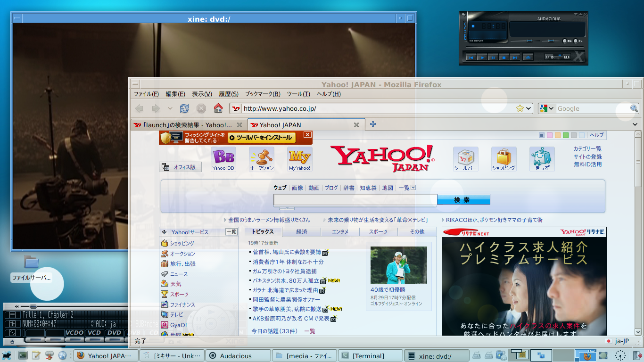The height and width of the screenshot is (362, 644).
Task: Open the xine setup wrench icon
Action: [x=12, y=333]
